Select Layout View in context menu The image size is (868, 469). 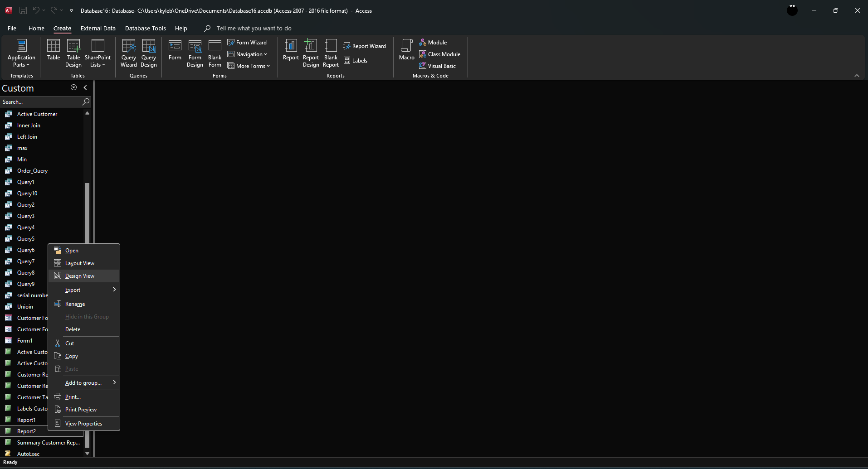tap(84, 263)
